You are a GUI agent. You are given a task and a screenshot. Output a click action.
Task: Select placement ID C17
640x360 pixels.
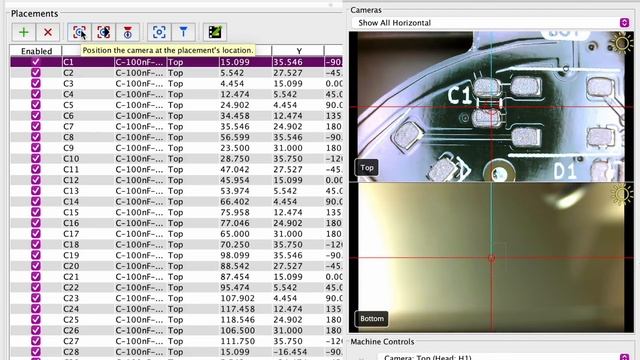tap(71, 234)
